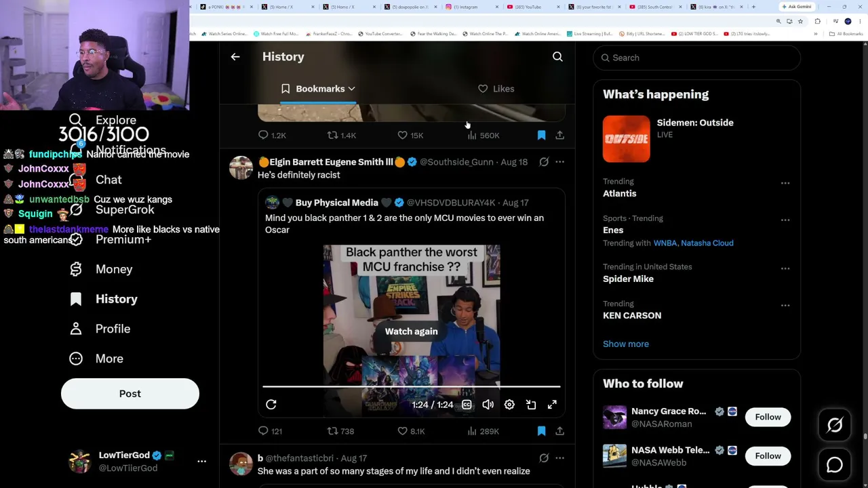Screen dimensions: 868x488
Task: Like the tweet with 15K likes
Action: click(410, 136)
